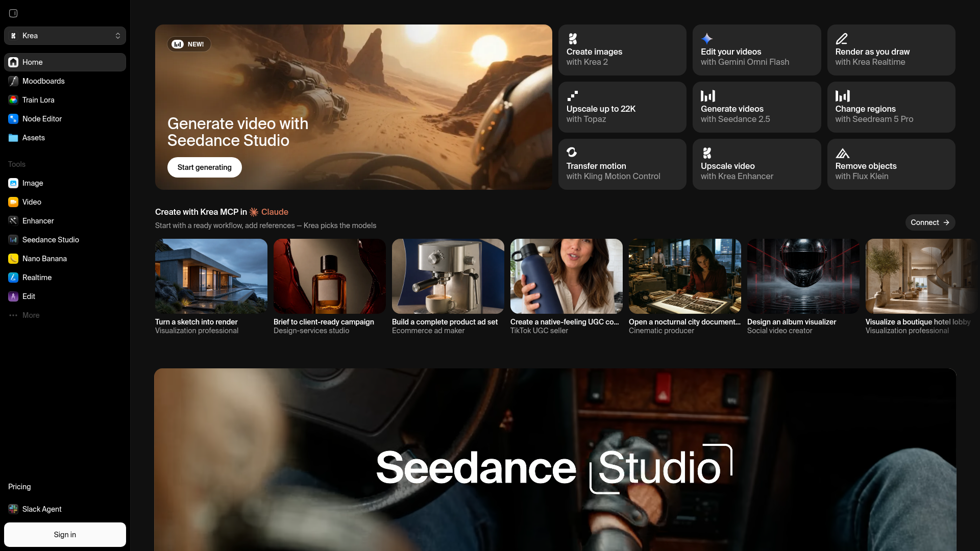Click the NEW! badge on banner

[189, 44]
